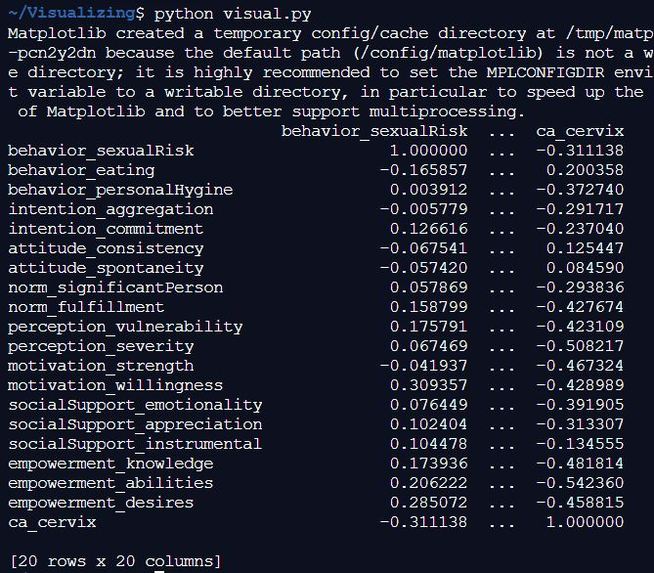Click the 'empowerment_knowledge' row label

click(x=111, y=464)
